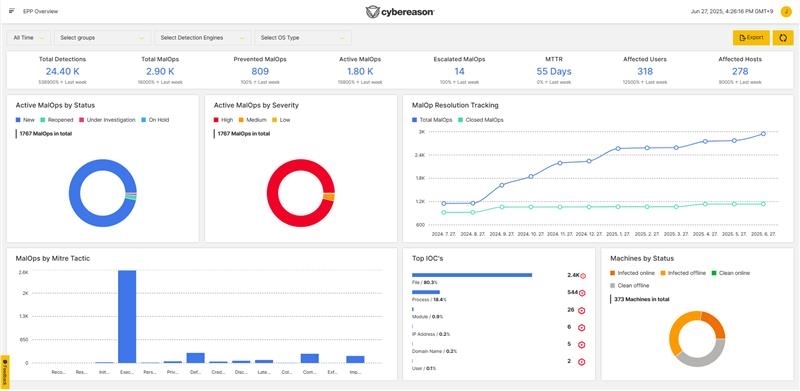Screen dimensions: 800x391
Task: Click the target icon next to 6 IP Address IOC
Action: pos(581,328)
